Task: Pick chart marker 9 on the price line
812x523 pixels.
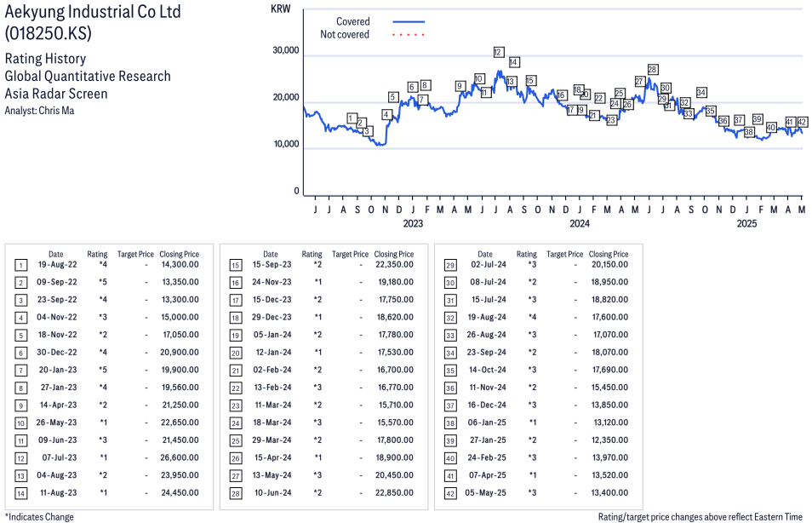Action: (460, 85)
